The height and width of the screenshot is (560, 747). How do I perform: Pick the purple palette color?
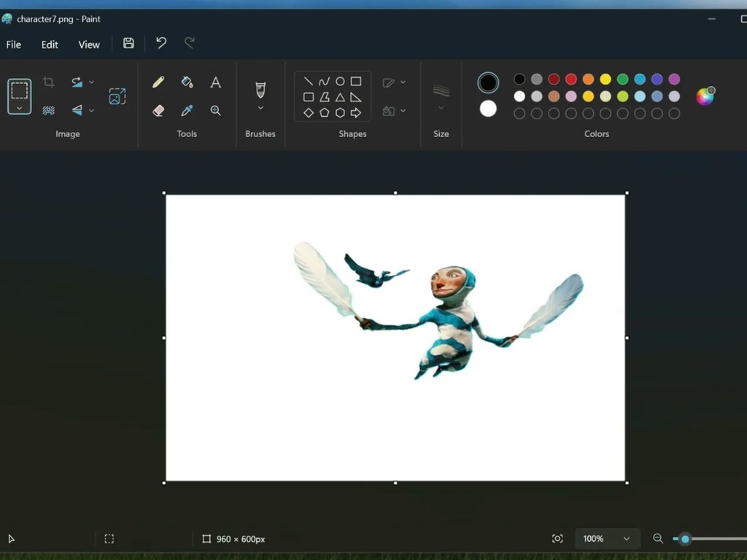[x=674, y=79]
